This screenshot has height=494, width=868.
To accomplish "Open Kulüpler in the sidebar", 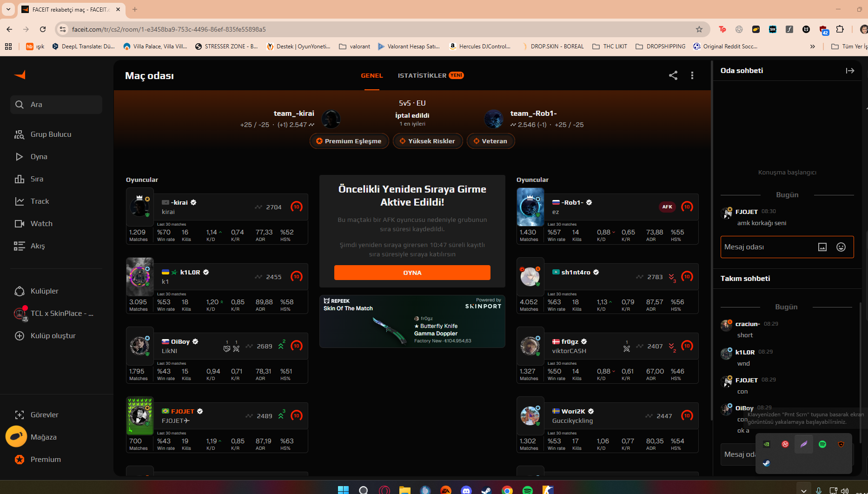I will (x=45, y=291).
